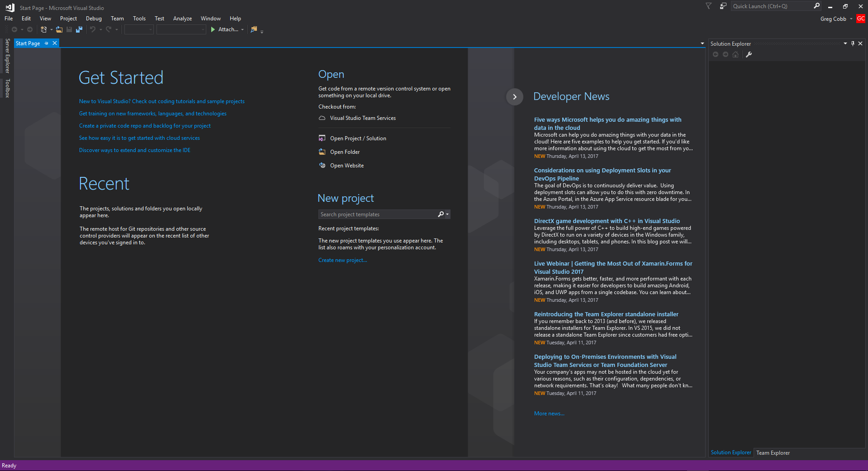Click the Redo toolbar icon
The image size is (868, 471).
(x=109, y=29)
